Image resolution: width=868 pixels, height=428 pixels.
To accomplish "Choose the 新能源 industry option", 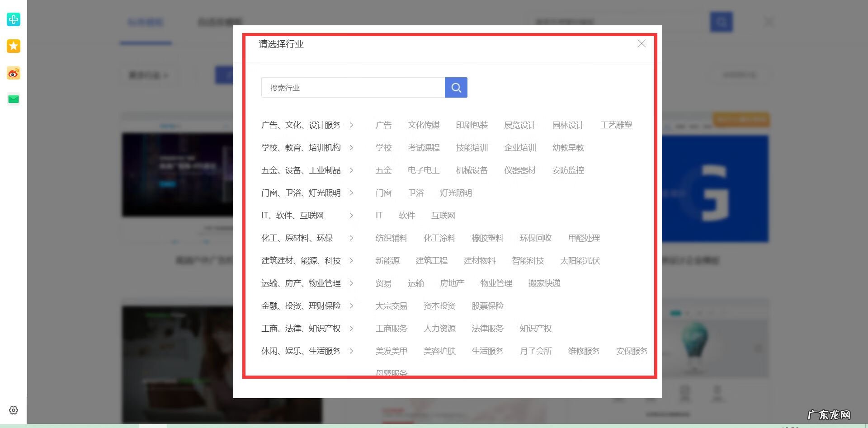I will click(x=387, y=261).
